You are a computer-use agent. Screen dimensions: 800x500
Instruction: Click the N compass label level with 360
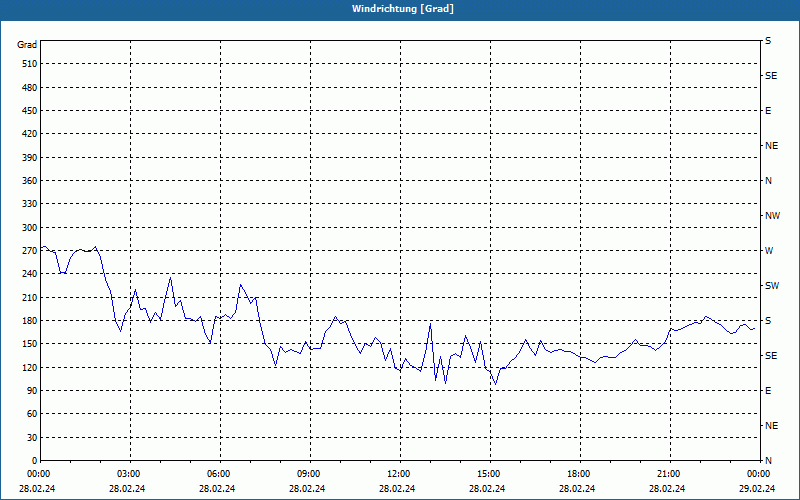[768, 181]
